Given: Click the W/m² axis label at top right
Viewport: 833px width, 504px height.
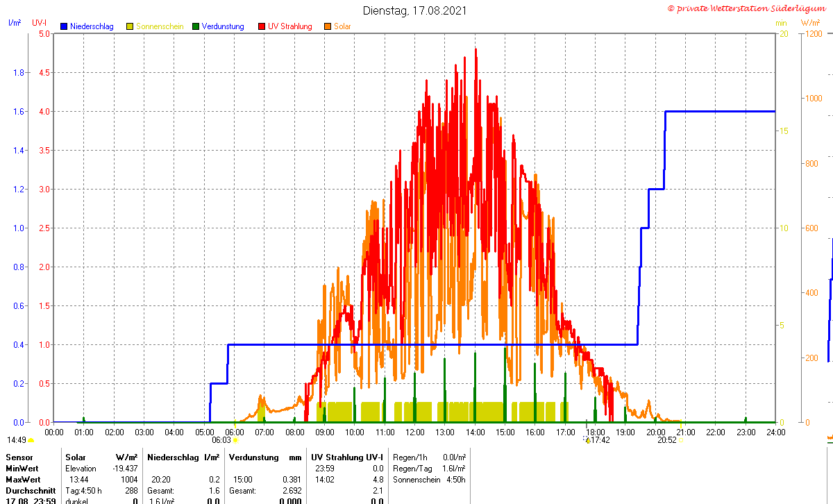Looking at the screenshot, I should point(810,23).
